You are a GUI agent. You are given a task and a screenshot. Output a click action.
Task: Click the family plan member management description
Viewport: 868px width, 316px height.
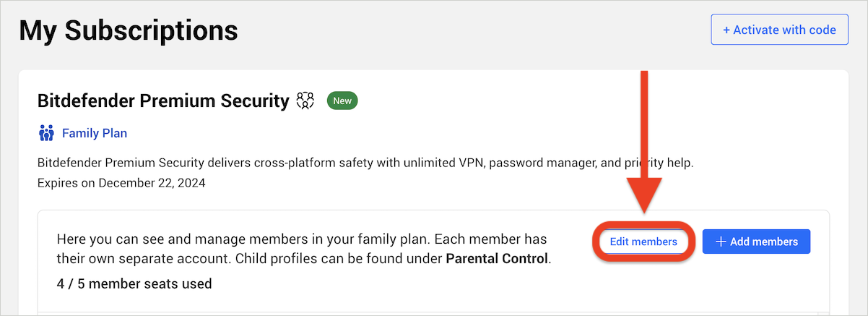pyautogui.click(x=304, y=249)
